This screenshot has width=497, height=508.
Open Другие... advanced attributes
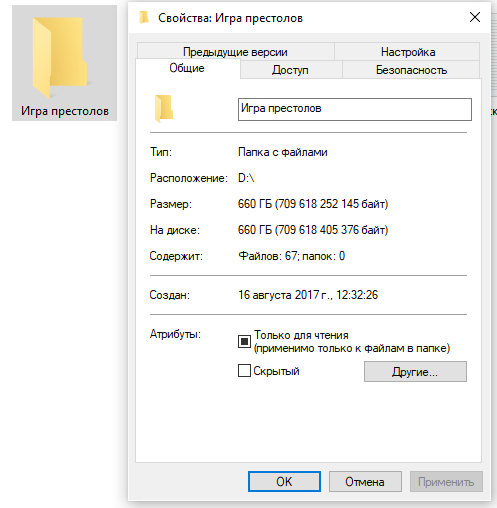point(415,371)
